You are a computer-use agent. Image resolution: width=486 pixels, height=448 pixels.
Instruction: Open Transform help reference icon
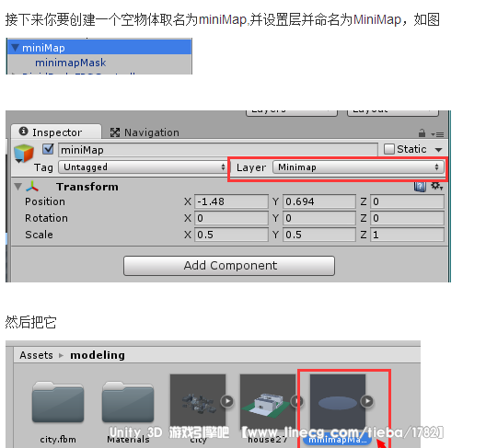[420, 186]
